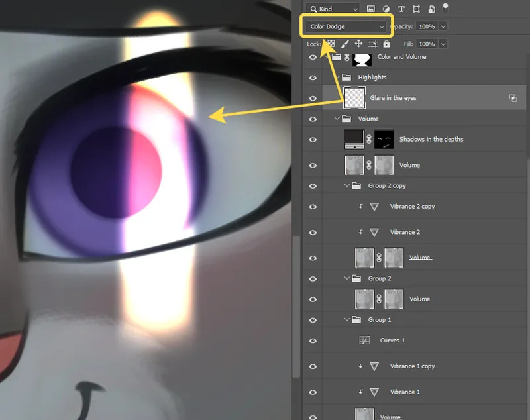Filter layers by type (T) layers
The height and width of the screenshot is (420, 530).
coord(401,9)
